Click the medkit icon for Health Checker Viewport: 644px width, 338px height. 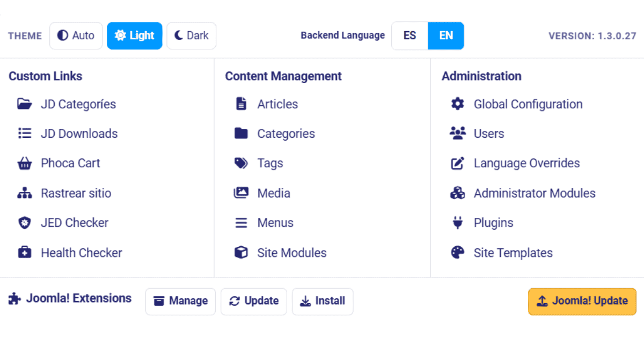pos(24,253)
